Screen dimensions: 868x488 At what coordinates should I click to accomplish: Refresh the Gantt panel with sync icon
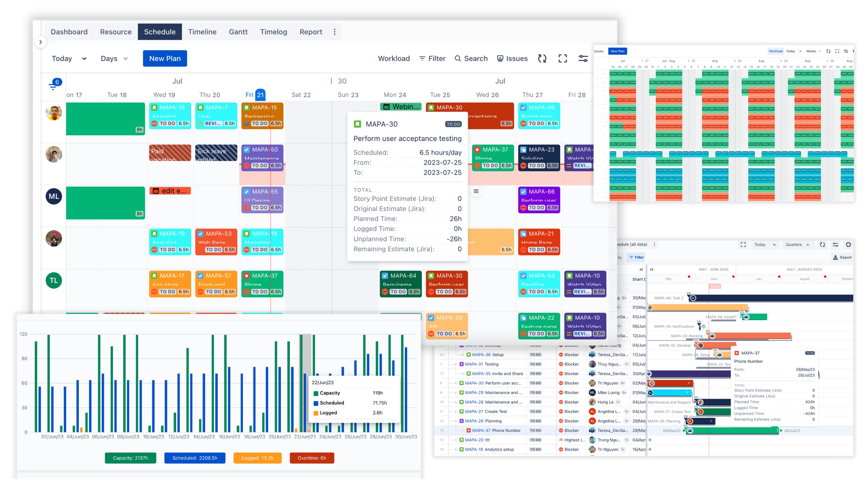pyautogui.click(x=823, y=245)
